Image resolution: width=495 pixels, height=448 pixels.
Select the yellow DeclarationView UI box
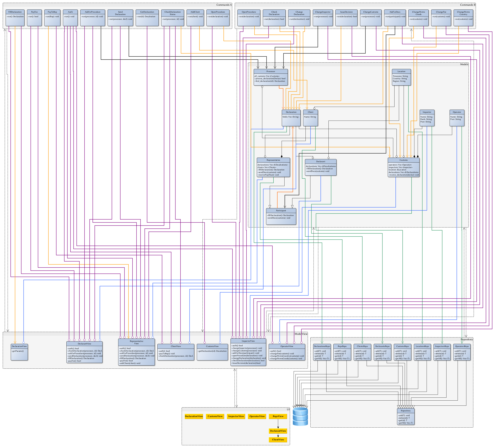[194, 416]
